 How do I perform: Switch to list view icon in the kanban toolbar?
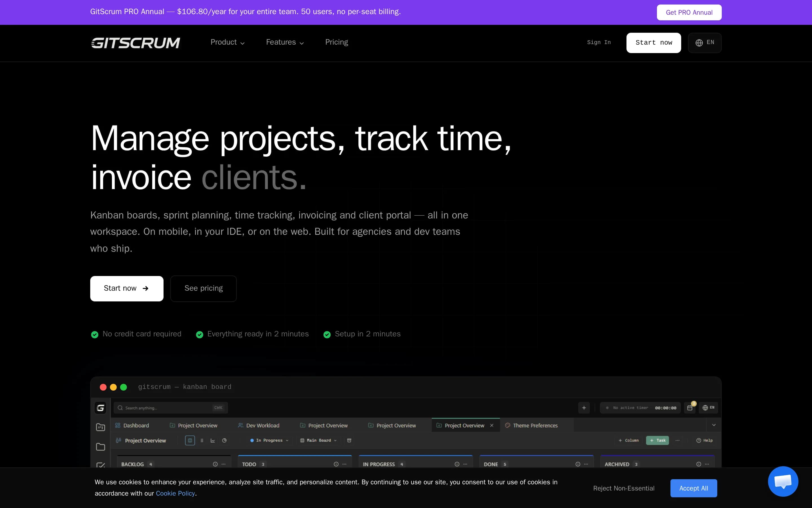tap(202, 440)
